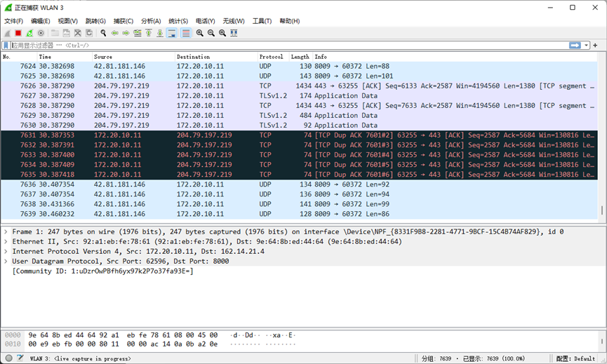This screenshot has height=364, width=607.
Task: Click the reload capture file icon
Action: 89,33
